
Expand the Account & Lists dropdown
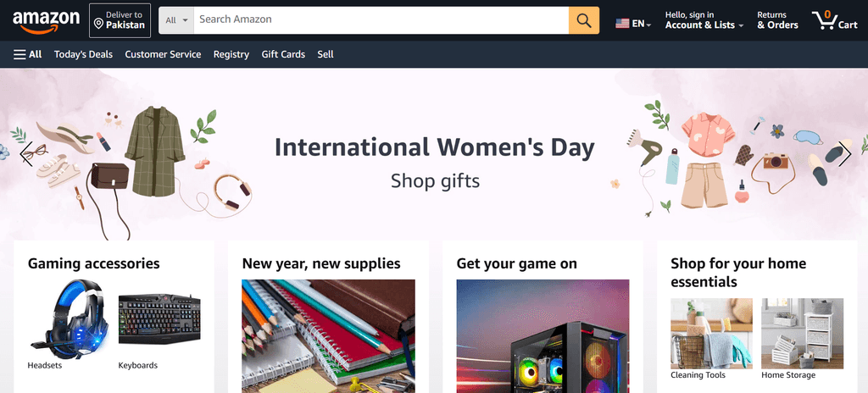click(x=704, y=20)
